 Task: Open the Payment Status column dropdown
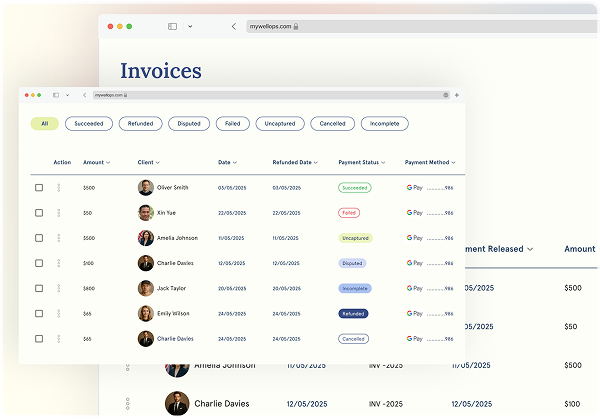coord(384,162)
